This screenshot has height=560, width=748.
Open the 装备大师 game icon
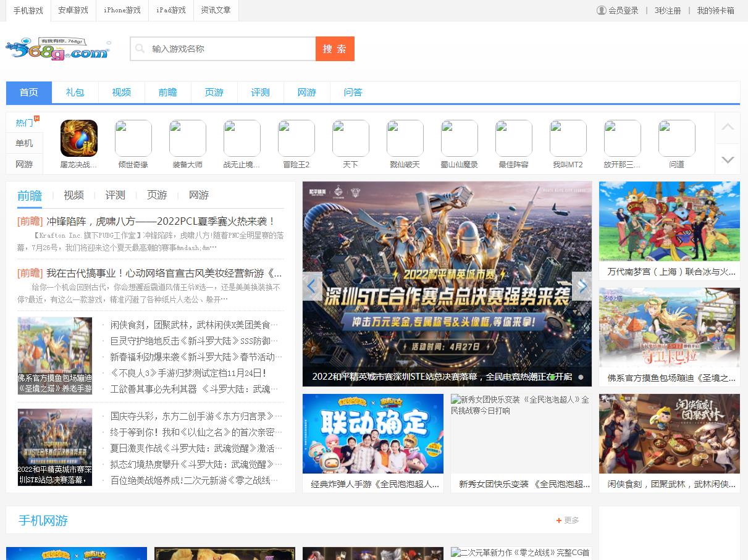[188, 138]
